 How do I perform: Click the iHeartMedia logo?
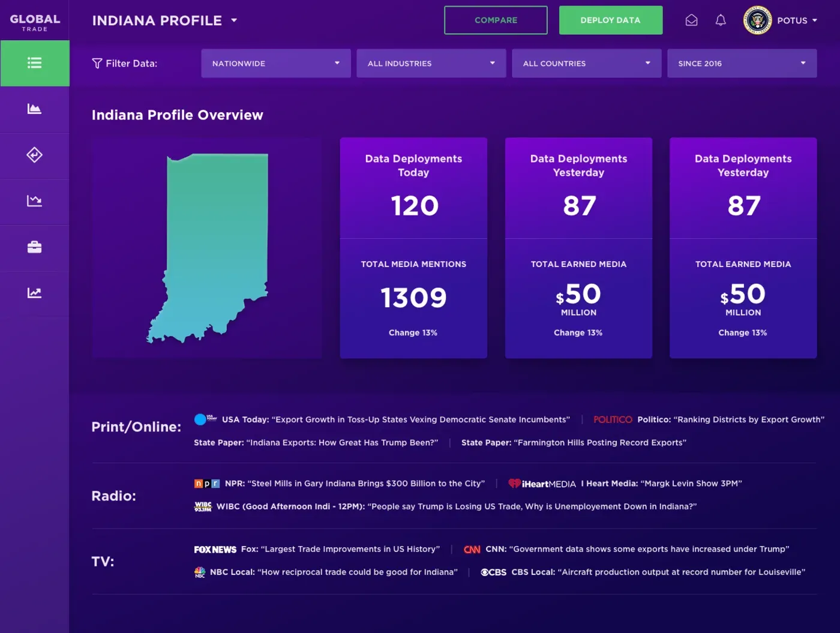542,484
